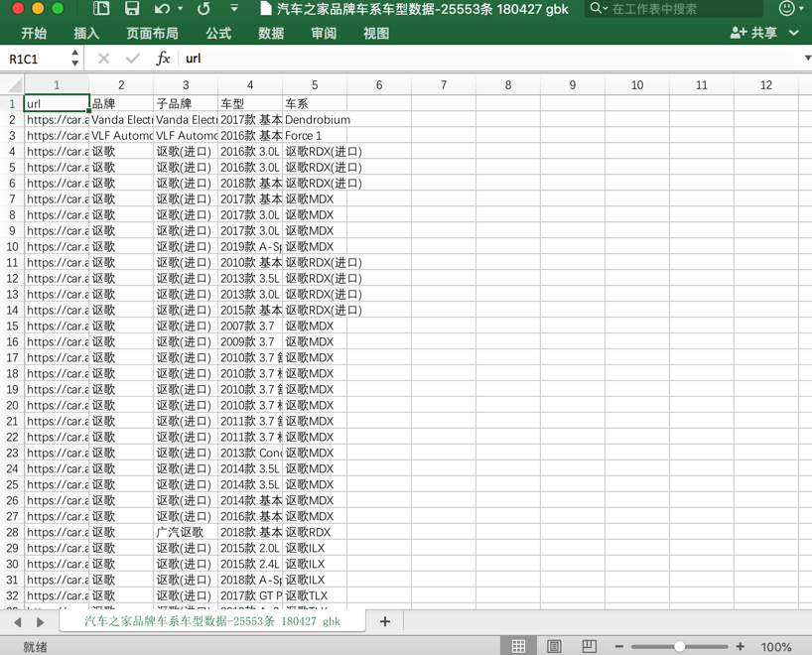Select row header 16
The image size is (812, 655).
12,341
